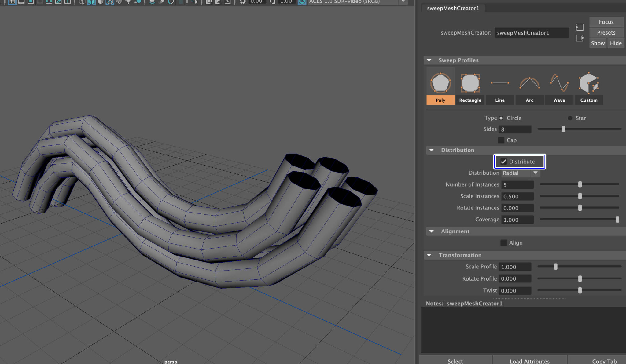Click the Presets button
This screenshot has height=364, width=626.
(606, 32)
